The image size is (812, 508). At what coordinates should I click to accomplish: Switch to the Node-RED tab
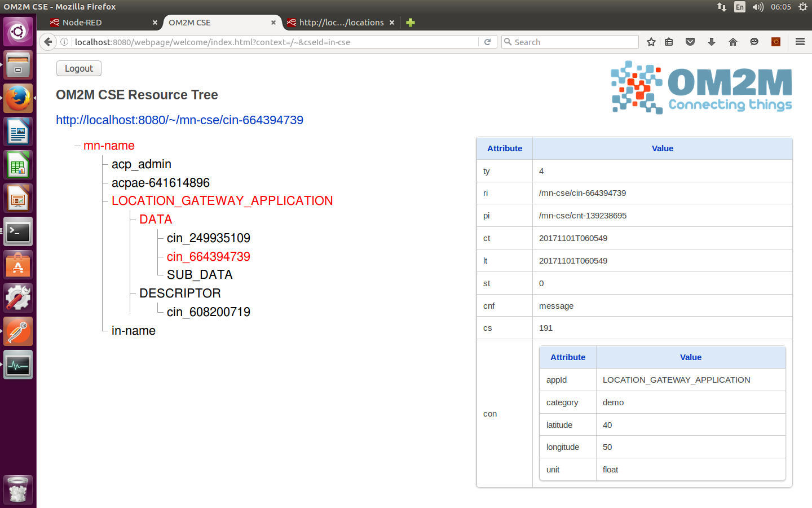click(82, 23)
